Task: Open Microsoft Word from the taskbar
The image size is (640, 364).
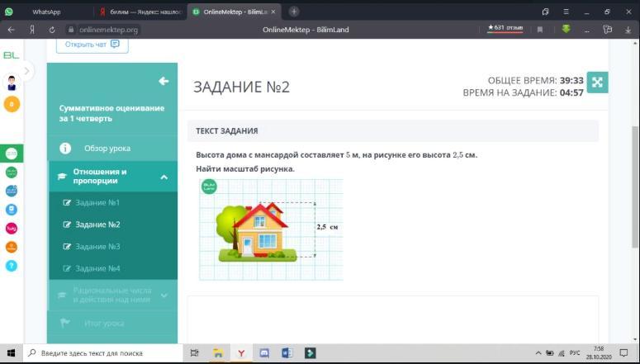Action: (287, 353)
